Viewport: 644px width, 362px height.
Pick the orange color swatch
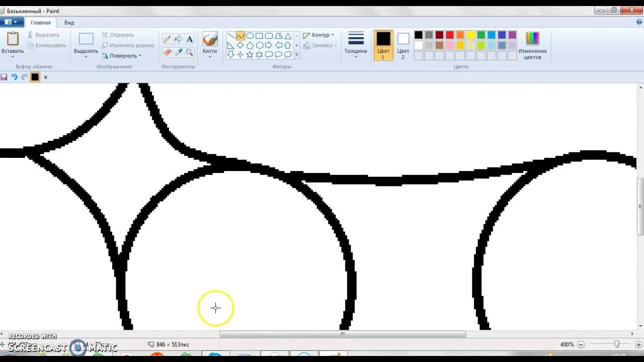tap(460, 35)
